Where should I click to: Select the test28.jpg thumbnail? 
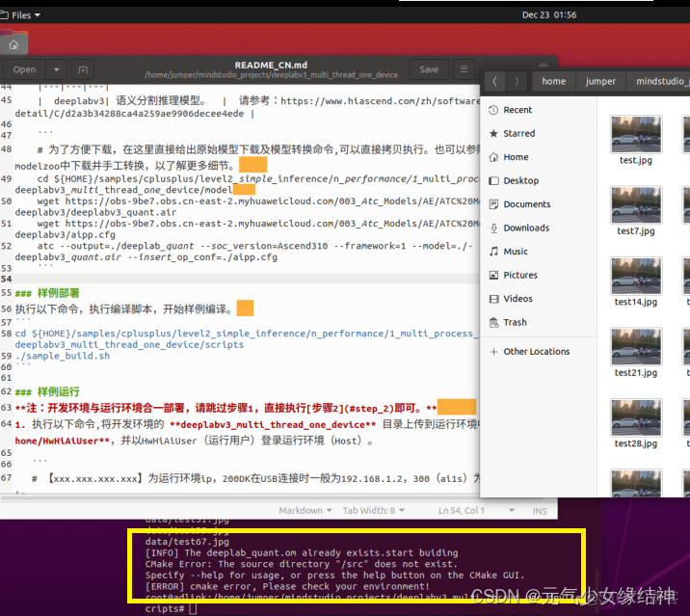coord(636,417)
